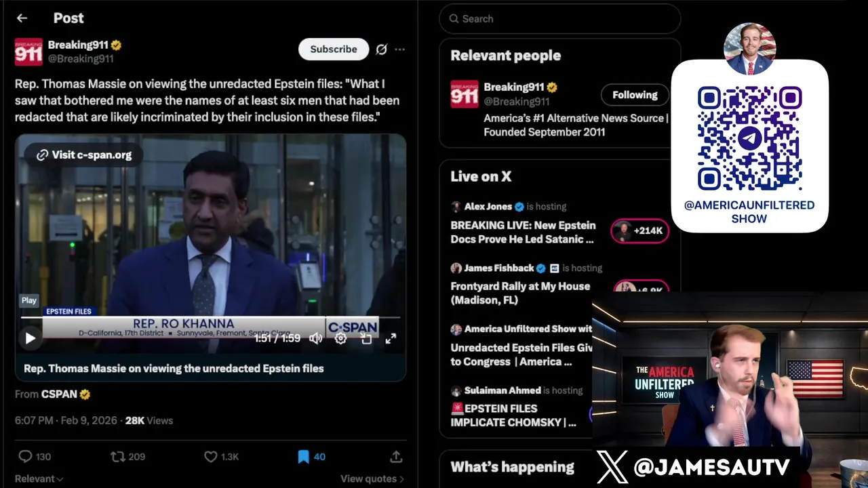Open the post's more options menu
Viewport: 868px width, 488px height.
coord(400,49)
